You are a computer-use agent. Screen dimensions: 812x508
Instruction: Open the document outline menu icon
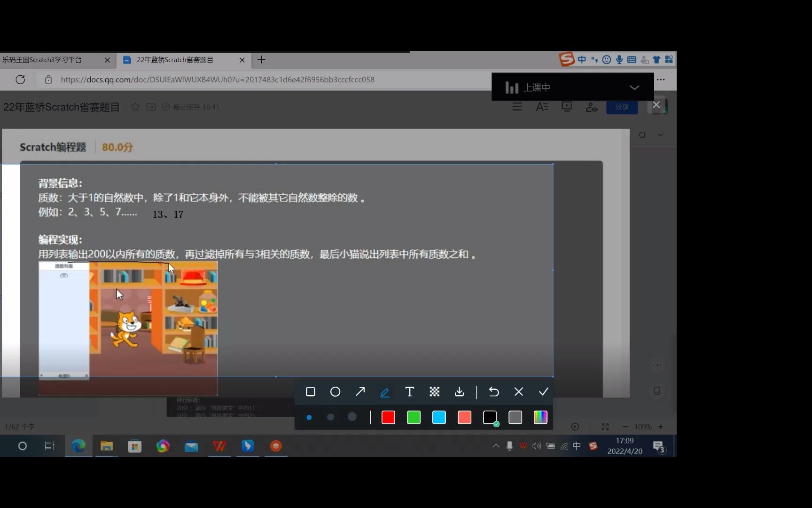click(517, 107)
